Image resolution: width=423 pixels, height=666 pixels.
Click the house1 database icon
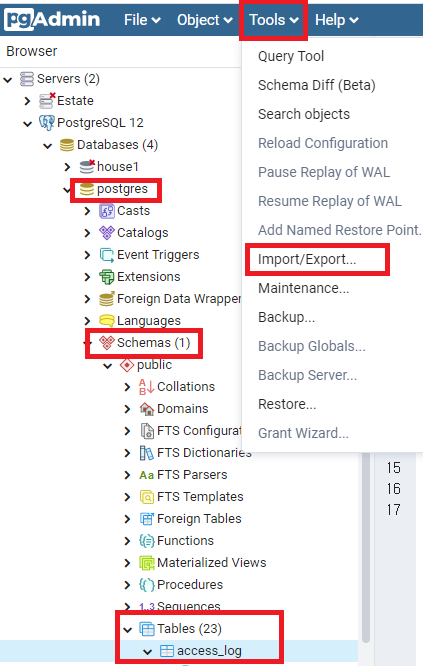pos(87,166)
